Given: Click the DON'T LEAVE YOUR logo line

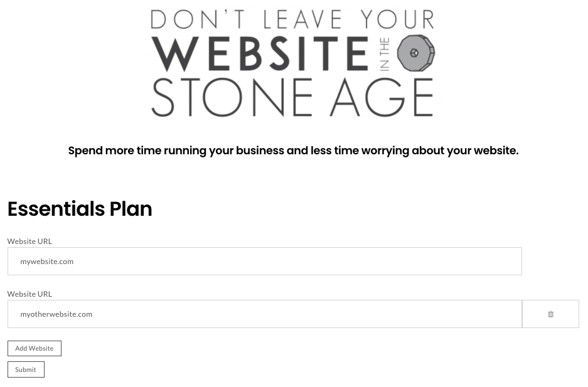Looking at the screenshot, I should click(292, 19).
